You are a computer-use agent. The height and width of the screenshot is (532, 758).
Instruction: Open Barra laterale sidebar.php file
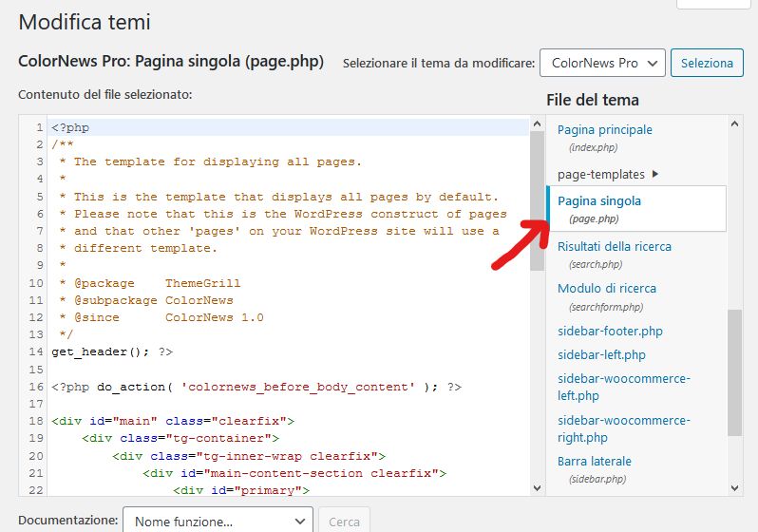[x=594, y=469]
